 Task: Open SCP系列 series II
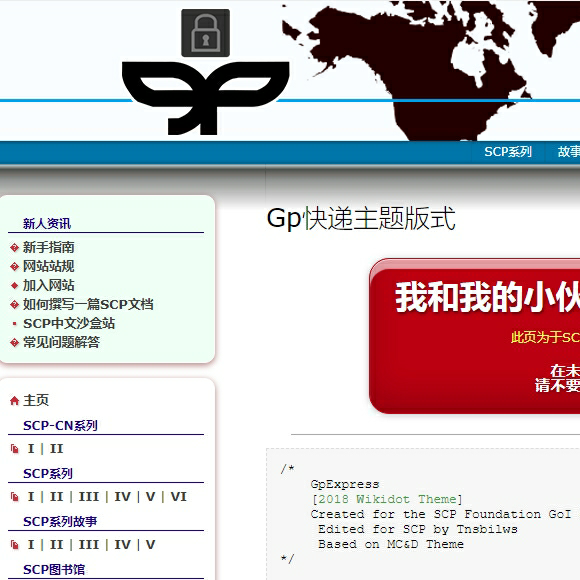click(57, 497)
